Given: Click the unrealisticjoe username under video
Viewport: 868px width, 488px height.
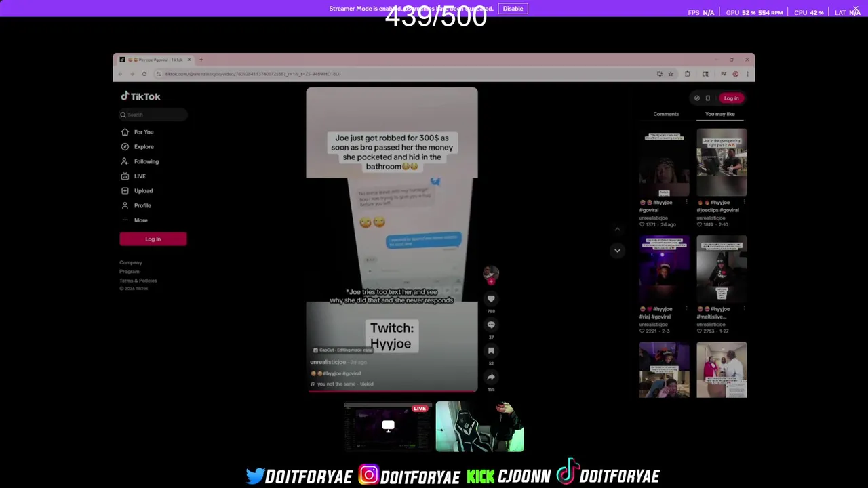Looking at the screenshot, I should (x=328, y=362).
